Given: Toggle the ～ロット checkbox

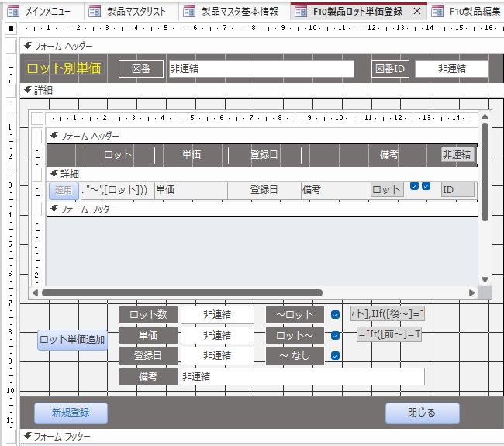Looking at the screenshot, I should pyautogui.click(x=335, y=314).
